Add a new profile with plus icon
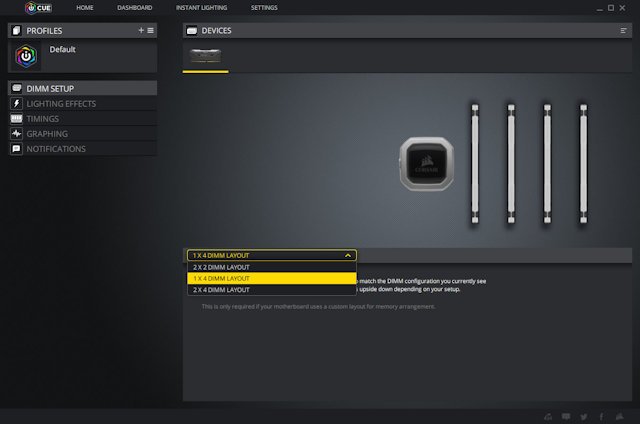640x424 pixels. pos(141,30)
